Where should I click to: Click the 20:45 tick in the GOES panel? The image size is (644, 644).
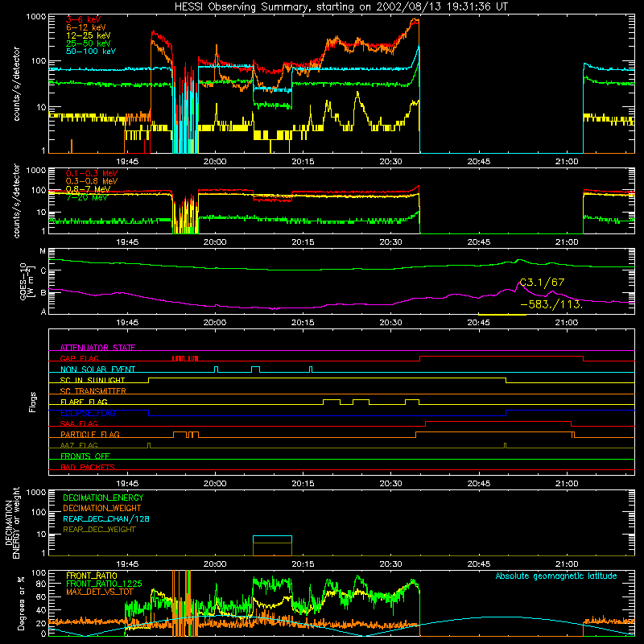(x=478, y=323)
